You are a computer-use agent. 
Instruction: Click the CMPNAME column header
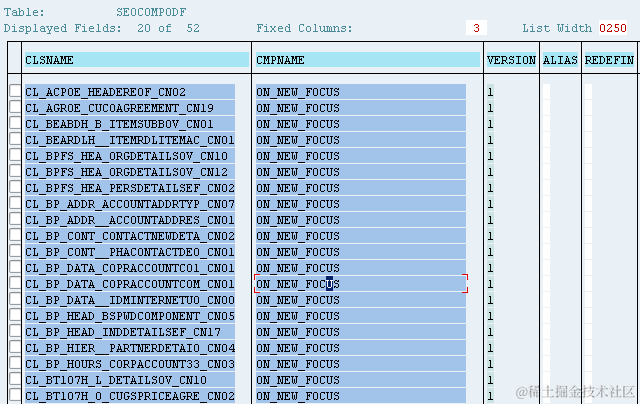(368, 60)
